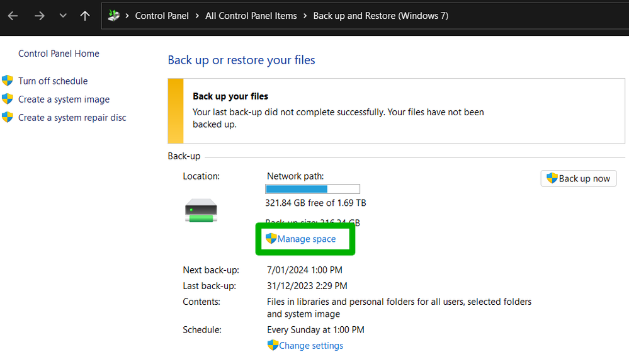Open the Manage space link
Viewport: 629px width, 364px height.
[306, 239]
